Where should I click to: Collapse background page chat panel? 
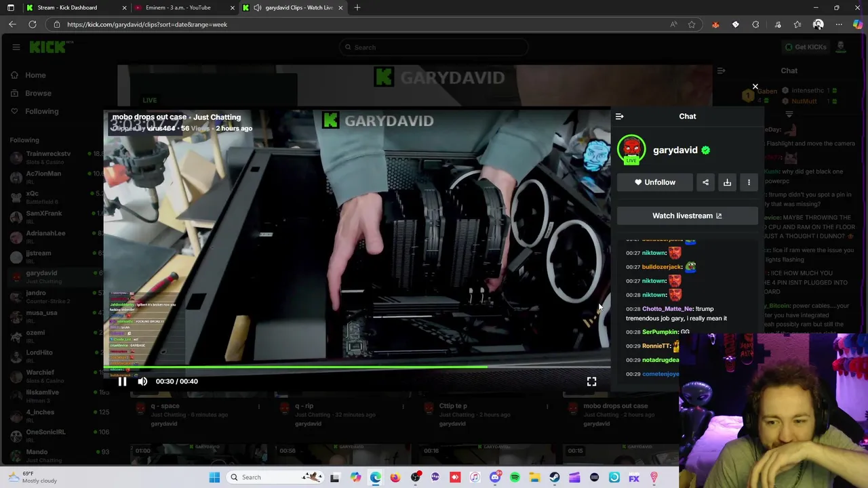pos(722,70)
